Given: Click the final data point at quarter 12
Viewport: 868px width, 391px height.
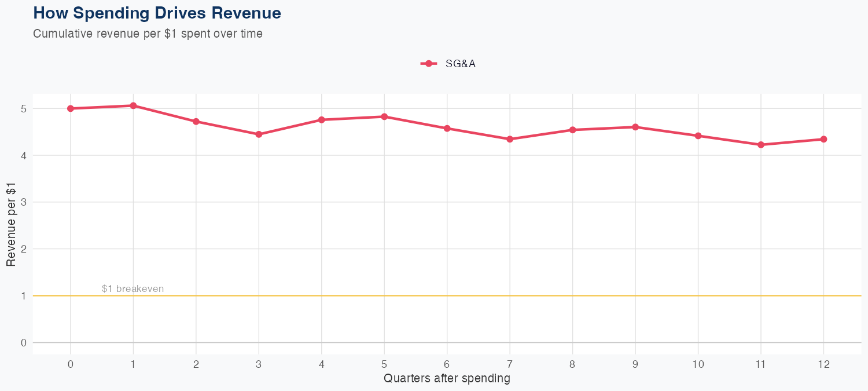Looking at the screenshot, I should click(x=823, y=139).
